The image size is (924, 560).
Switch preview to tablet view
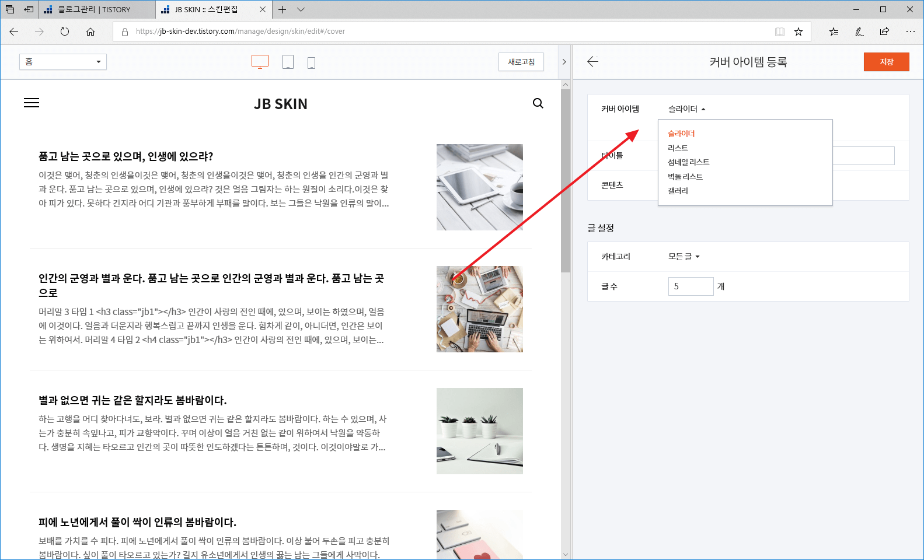coord(288,62)
